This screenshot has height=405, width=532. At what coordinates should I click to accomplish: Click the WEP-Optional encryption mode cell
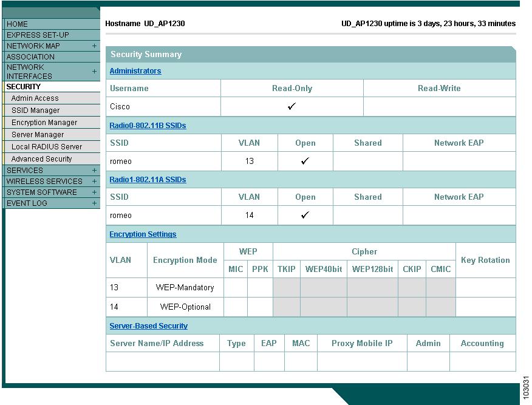tap(185, 307)
